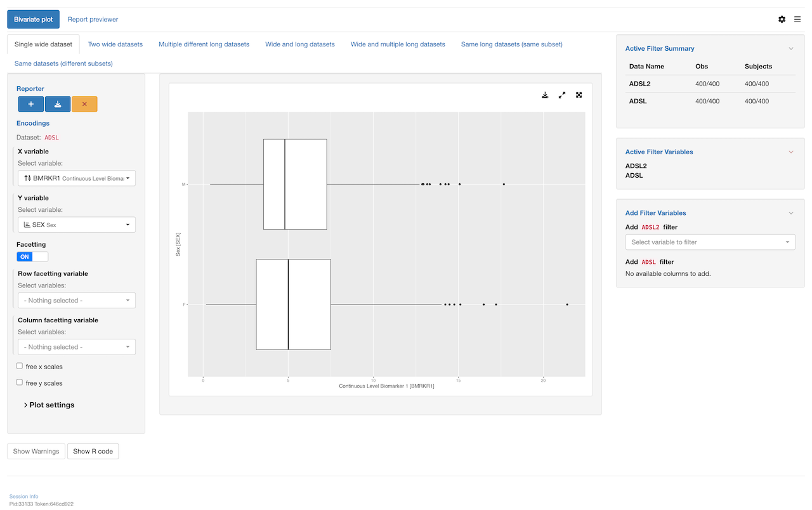This screenshot has height=510, width=812.
Task: Open the Report previewer tab
Action: [93, 20]
